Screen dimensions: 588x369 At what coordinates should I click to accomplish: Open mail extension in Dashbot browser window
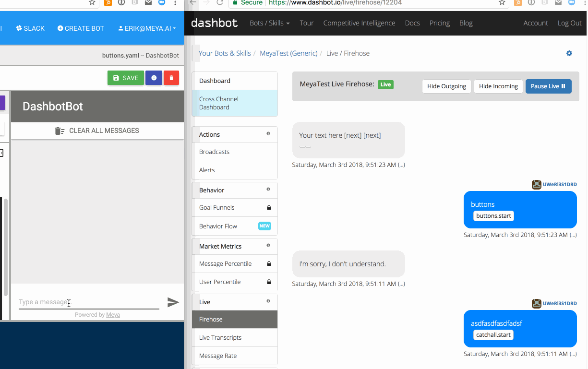[x=558, y=2]
